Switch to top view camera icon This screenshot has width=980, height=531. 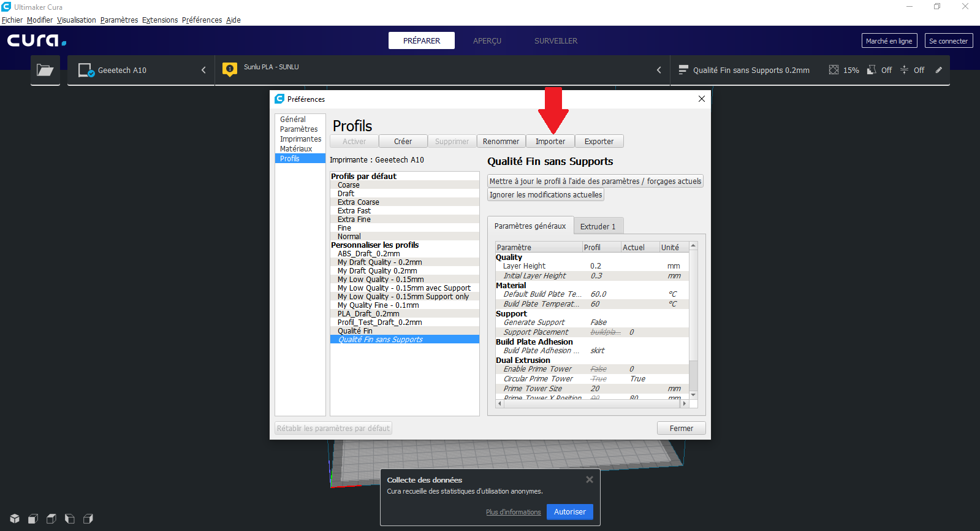pos(51,519)
